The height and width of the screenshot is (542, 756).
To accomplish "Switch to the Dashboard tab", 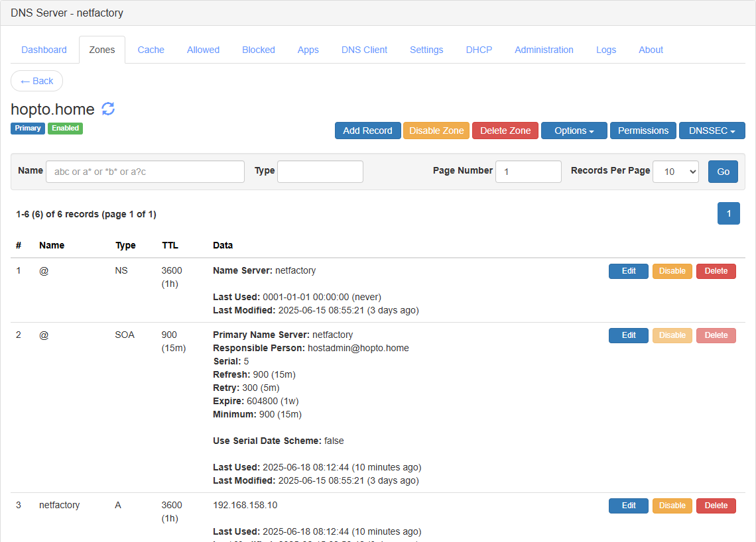I will point(44,50).
